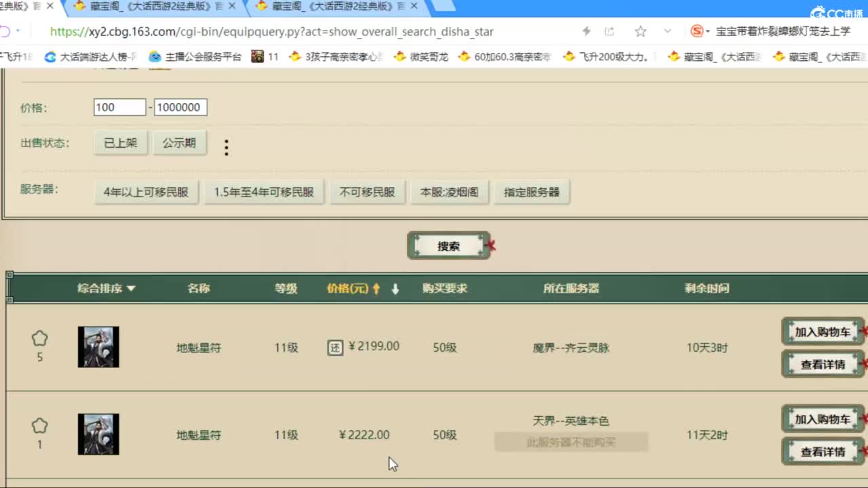This screenshot has width=868, height=488.
Task: Toggle the 指定服务器 filter option
Action: pyautogui.click(x=532, y=192)
